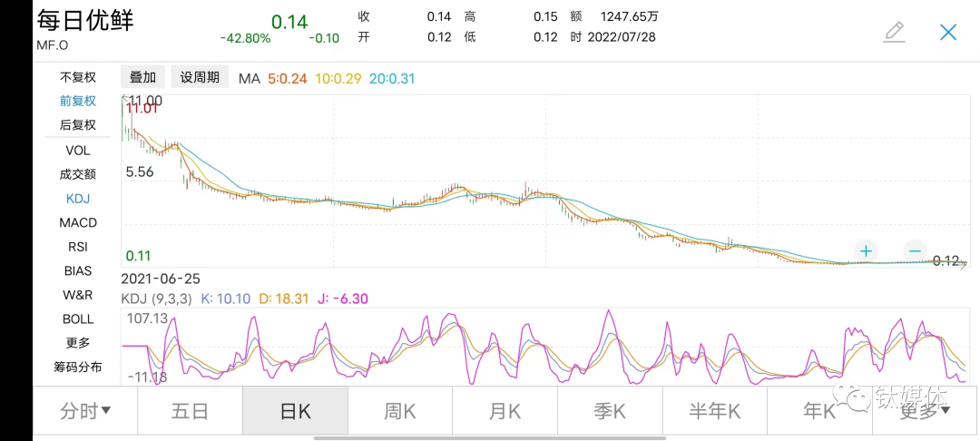Tap the MA 20:0.31 value
The width and height of the screenshot is (980, 441).
pos(392,79)
